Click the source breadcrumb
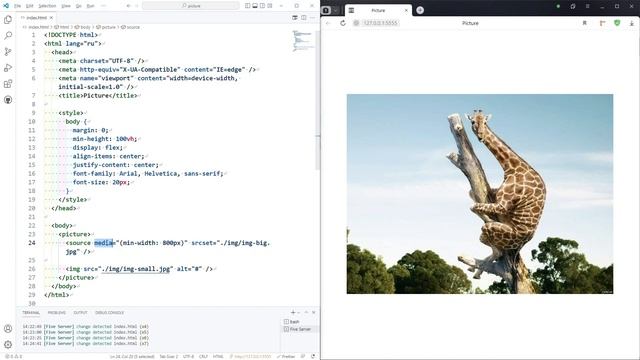640x360 pixels. tap(131, 27)
